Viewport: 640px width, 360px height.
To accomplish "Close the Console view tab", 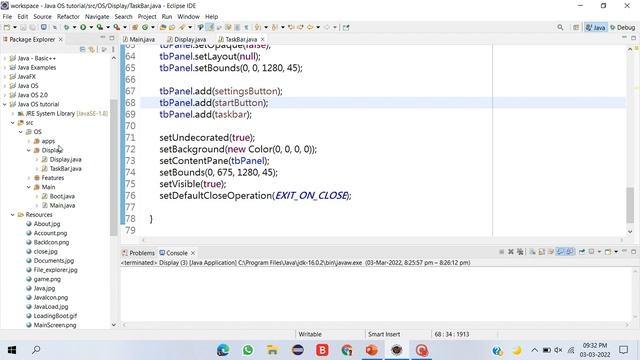I will (x=193, y=253).
